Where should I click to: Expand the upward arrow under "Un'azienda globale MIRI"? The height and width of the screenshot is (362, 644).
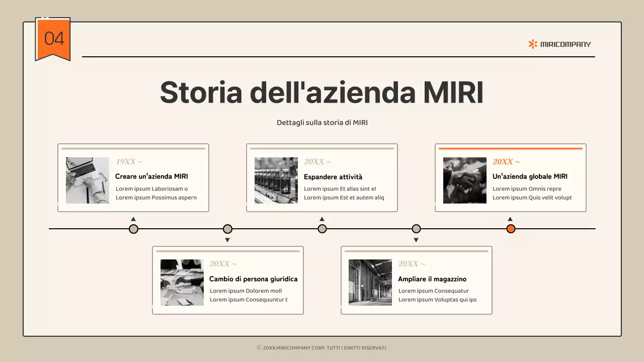pyautogui.click(x=510, y=219)
